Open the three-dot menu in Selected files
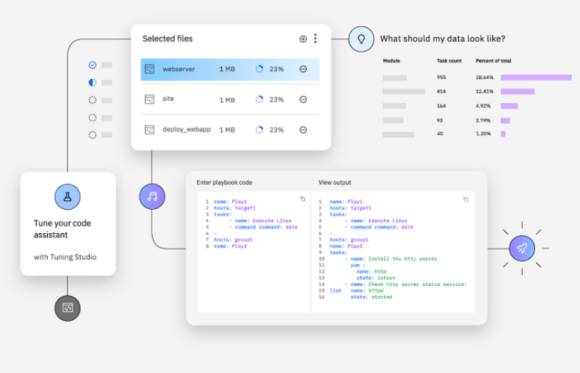Screen dimensions: 580x373 (315, 38)
